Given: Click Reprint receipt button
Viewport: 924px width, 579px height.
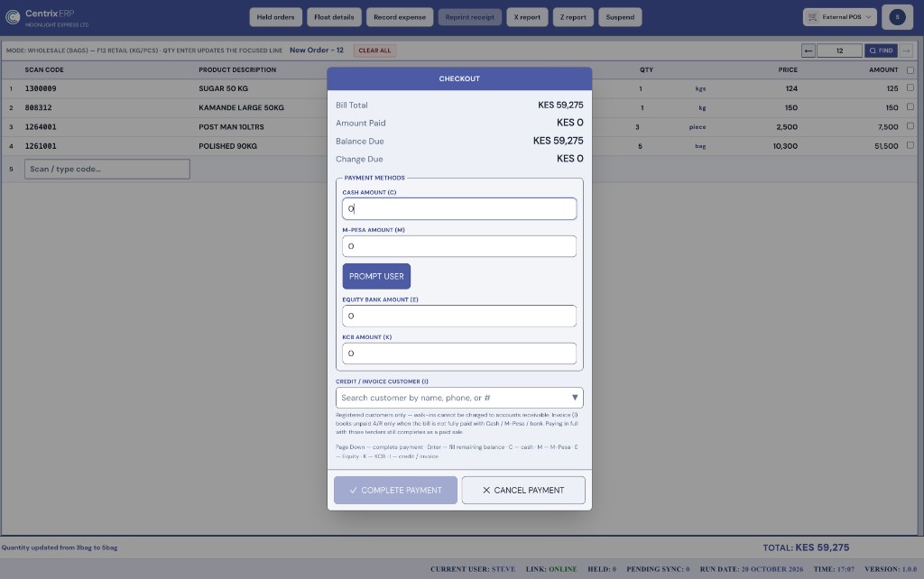Looking at the screenshot, I should click(x=469, y=17).
